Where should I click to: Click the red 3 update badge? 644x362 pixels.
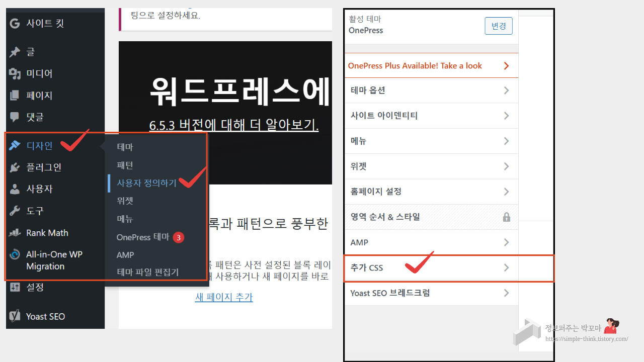179,237
